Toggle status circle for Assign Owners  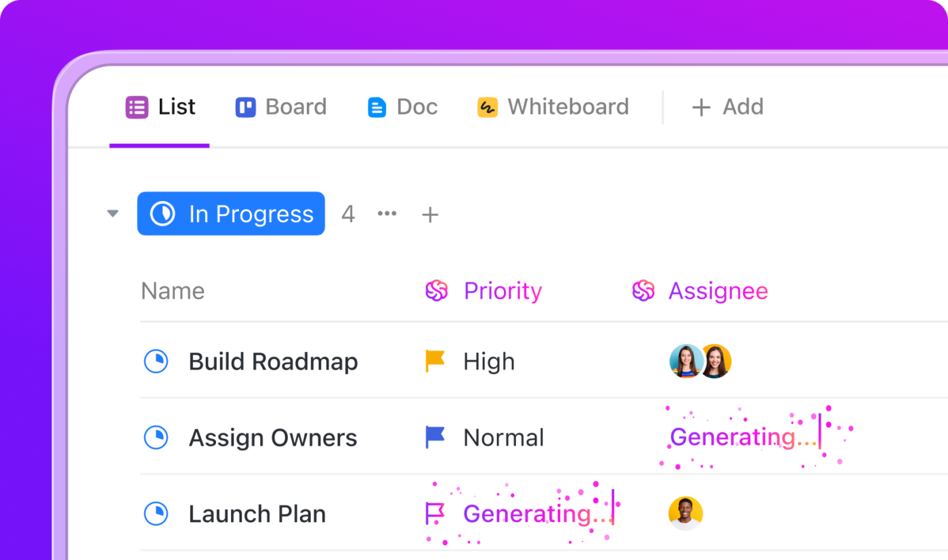[156, 437]
